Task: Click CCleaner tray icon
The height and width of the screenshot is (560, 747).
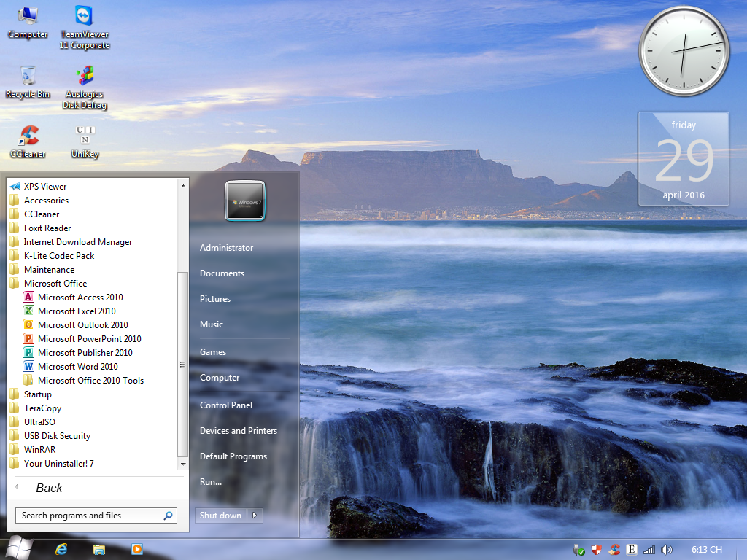Action: point(614,550)
